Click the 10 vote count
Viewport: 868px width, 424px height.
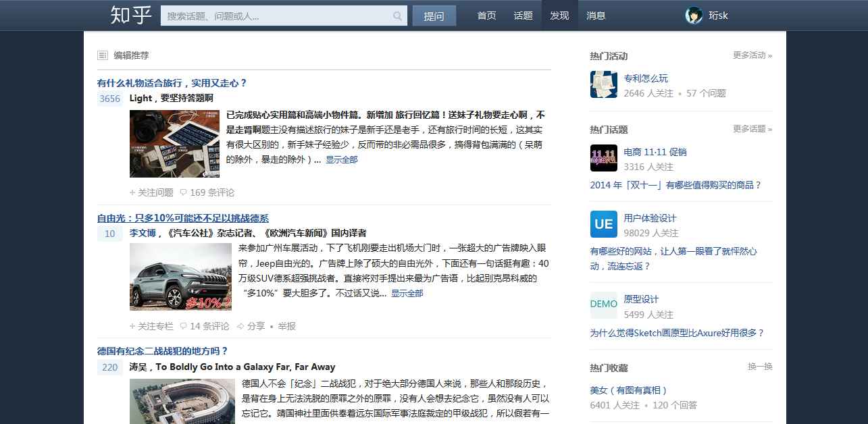coord(110,234)
